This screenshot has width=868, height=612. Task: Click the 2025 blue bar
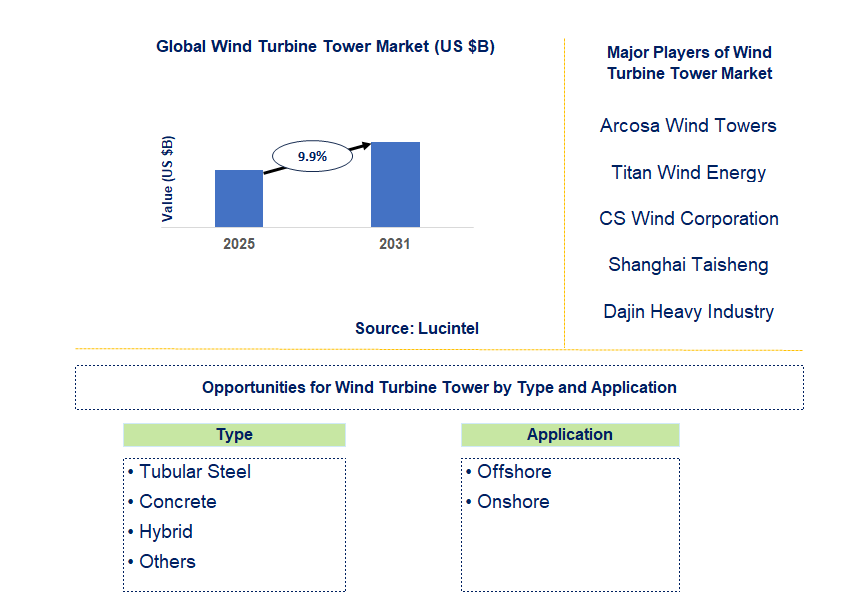coord(239,198)
